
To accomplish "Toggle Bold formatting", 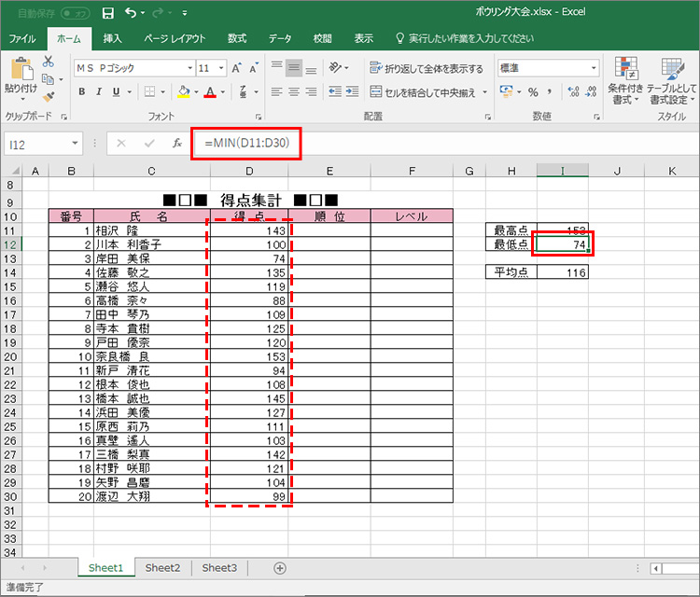I will point(82,92).
